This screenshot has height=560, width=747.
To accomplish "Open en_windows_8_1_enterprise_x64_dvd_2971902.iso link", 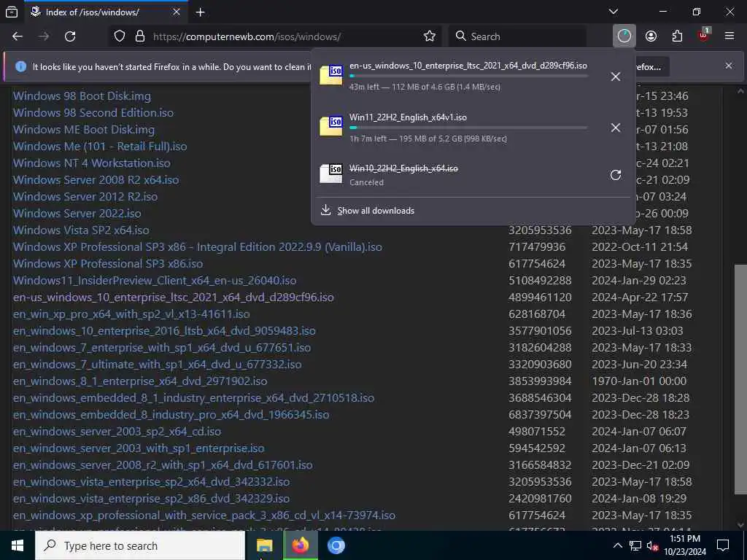I will coord(140,381).
